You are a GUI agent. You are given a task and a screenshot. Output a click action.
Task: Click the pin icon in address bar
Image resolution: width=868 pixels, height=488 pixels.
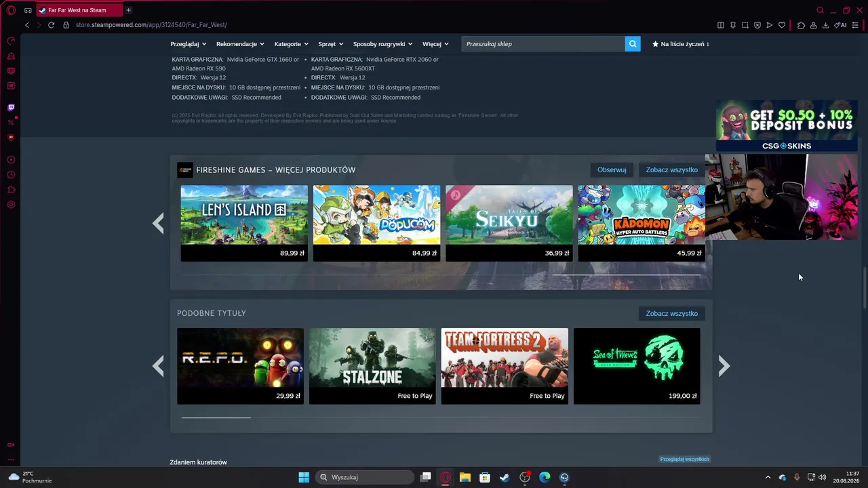(x=733, y=25)
